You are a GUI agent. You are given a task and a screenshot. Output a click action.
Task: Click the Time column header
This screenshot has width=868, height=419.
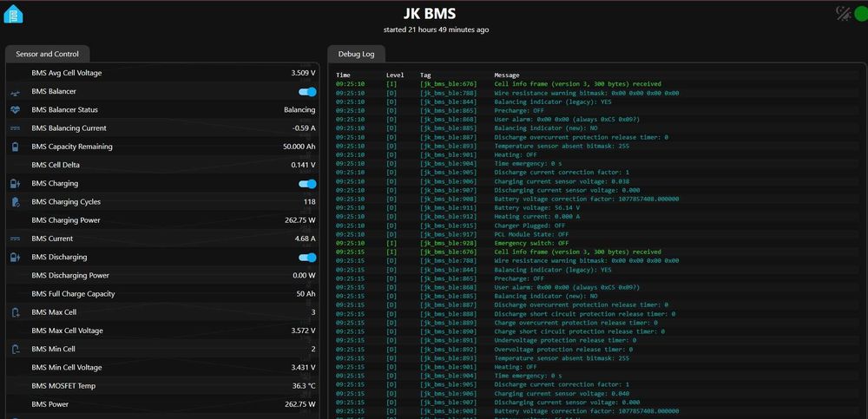point(343,75)
